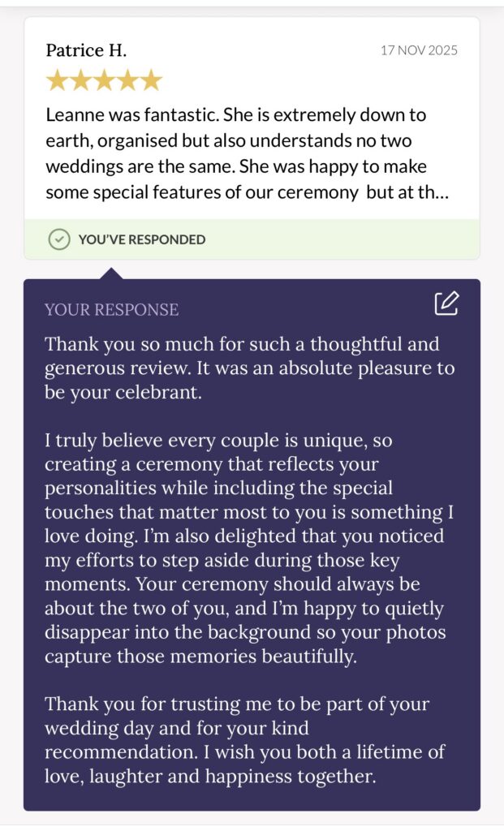Open reviewer name Patrice H.
The image size is (504, 831).
pos(86,50)
